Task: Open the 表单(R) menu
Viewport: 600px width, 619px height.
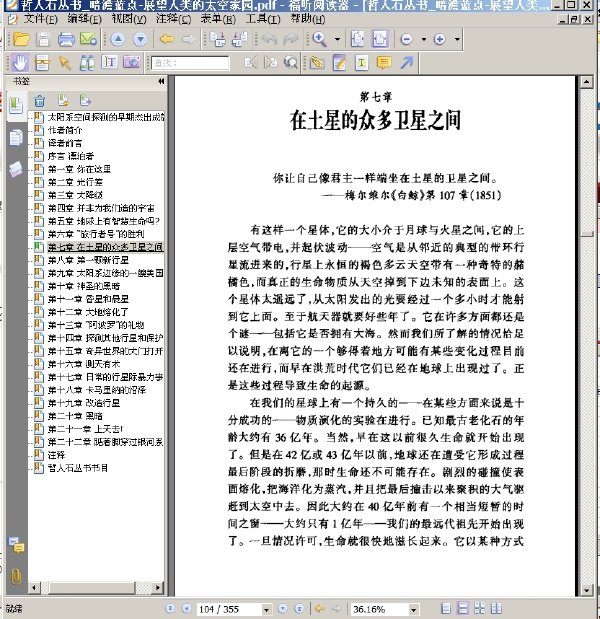Action: click(218, 19)
